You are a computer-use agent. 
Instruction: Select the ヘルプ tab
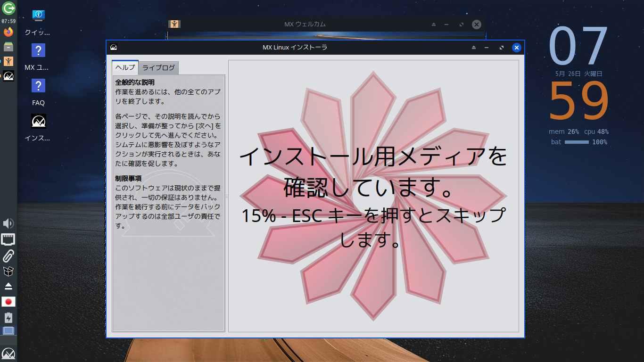point(125,67)
